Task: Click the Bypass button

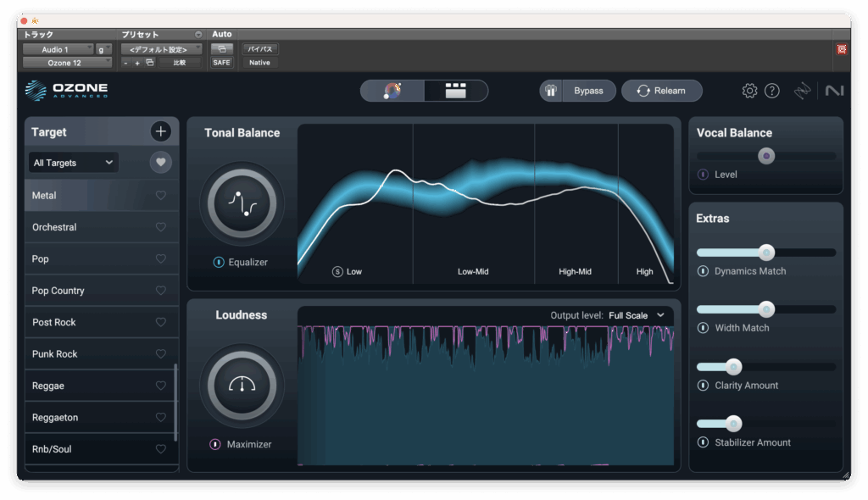Action: click(x=588, y=91)
